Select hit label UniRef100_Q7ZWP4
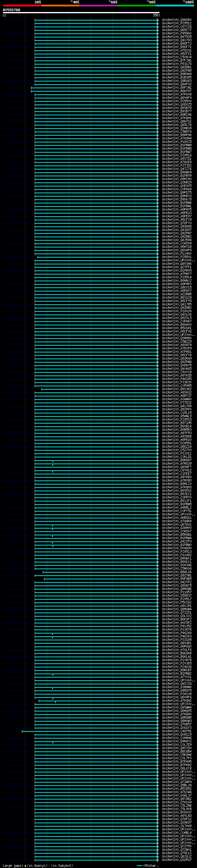The image size is (197, 868). tap(177, 782)
